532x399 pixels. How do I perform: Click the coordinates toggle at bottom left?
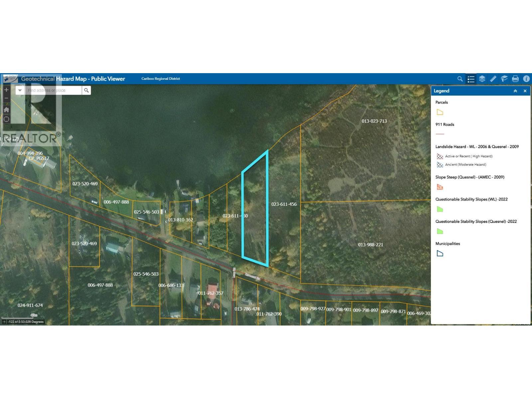[4, 322]
